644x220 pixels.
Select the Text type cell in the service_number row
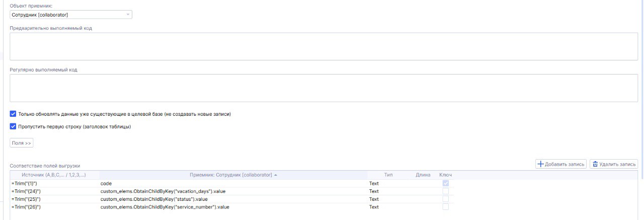point(374,207)
